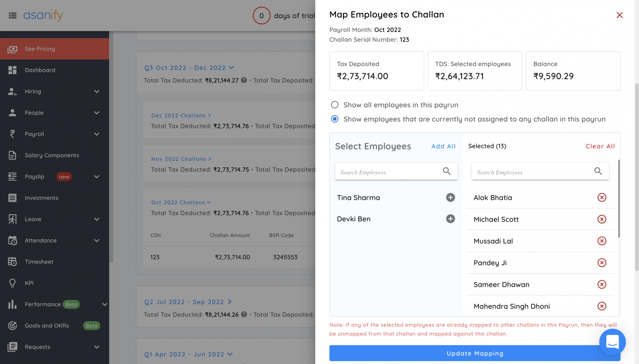Screen dimensions: 639x364
Task: Clear All selected employees
Action: (600, 146)
